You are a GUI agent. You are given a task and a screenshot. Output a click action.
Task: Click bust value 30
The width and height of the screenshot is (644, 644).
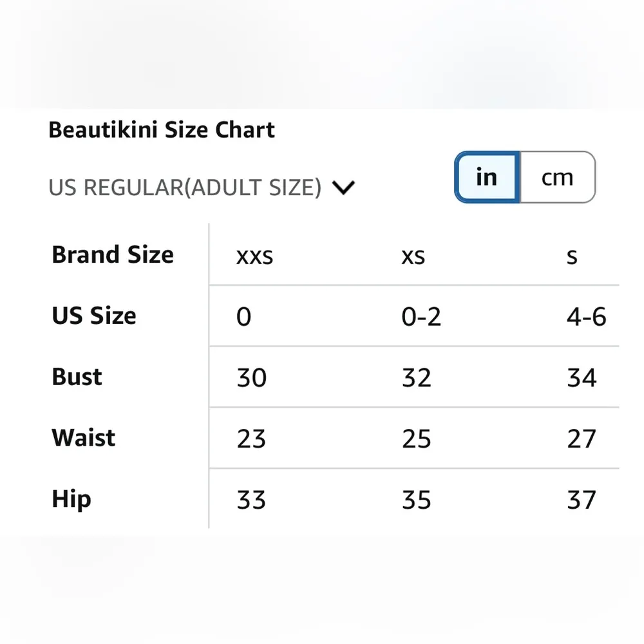[x=251, y=378]
